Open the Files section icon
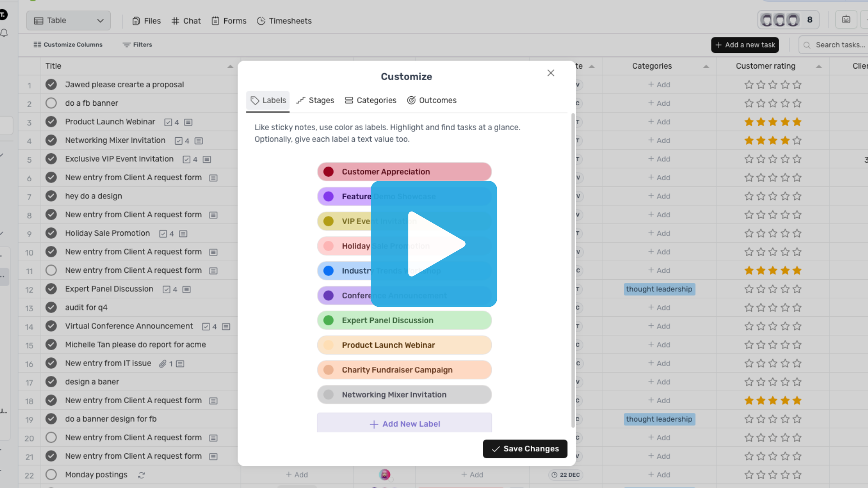This screenshot has height=488, width=868. (x=136, y=21)
